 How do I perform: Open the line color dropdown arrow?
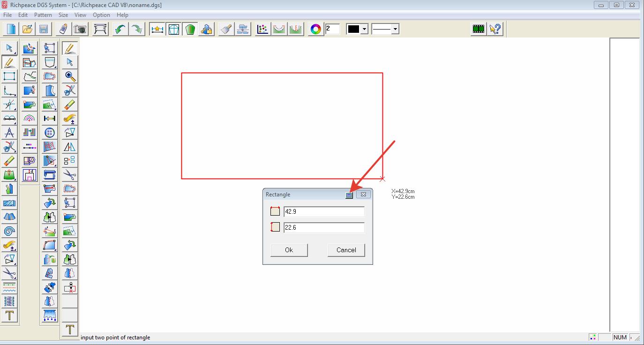click(x=364, y=29)
